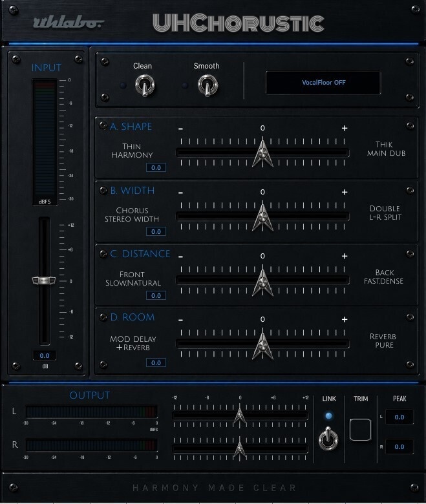The height and width of the screenshot is (504, 426).
Task: Click the REVERB PURE label
Action: pyautogui.click(x=383, y=341)
